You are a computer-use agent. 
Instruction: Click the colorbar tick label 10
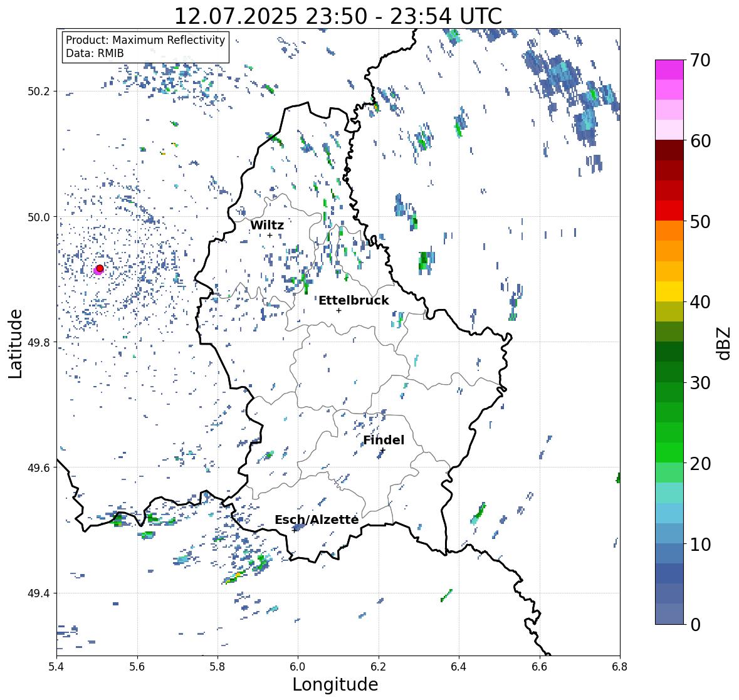tap(700, 544)
